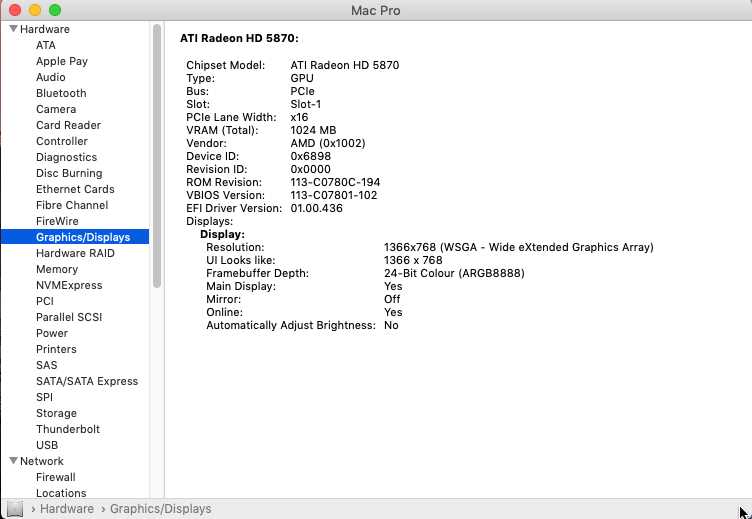Open the SATA/SATA Express section
This screenshot has height=519, width=752.
pyautogui.click(x=87, y=381)
